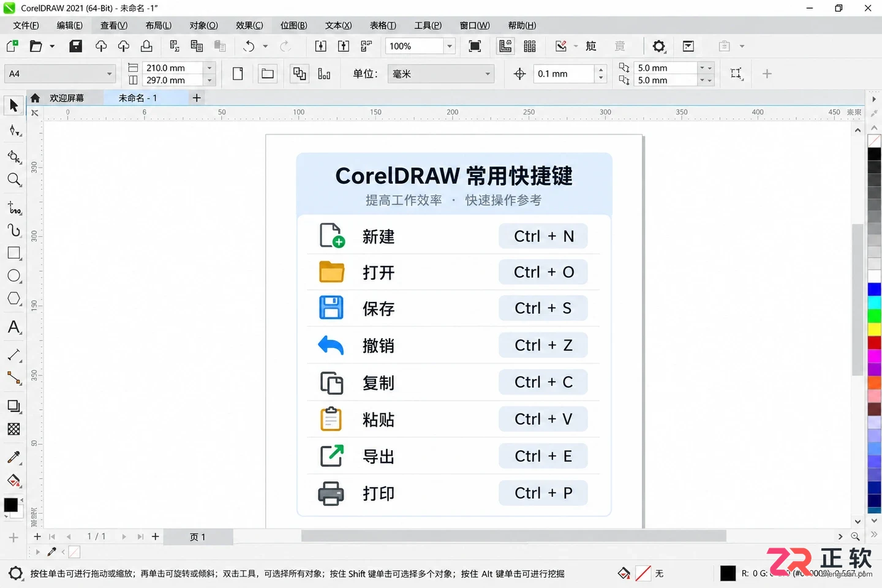Activate the Rectangle tool
The height and width of the screenshot is (588, 882).
tap(13, 253)
